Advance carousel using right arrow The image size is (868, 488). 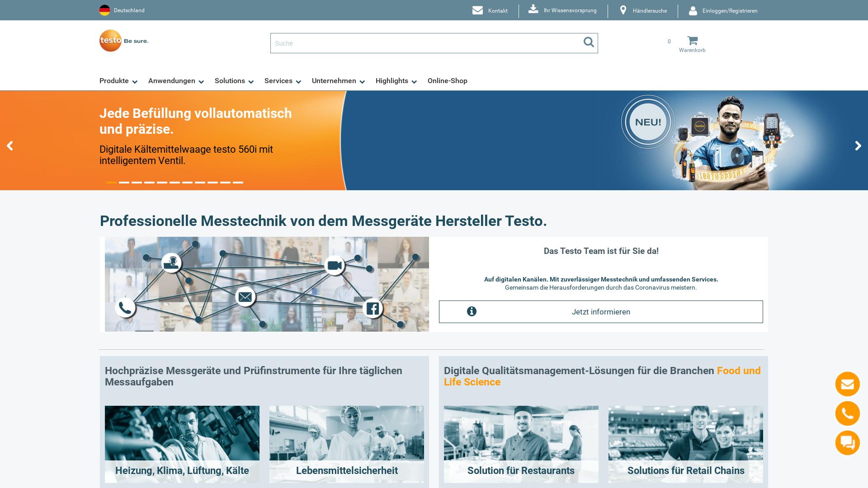(x=858, y=145)
